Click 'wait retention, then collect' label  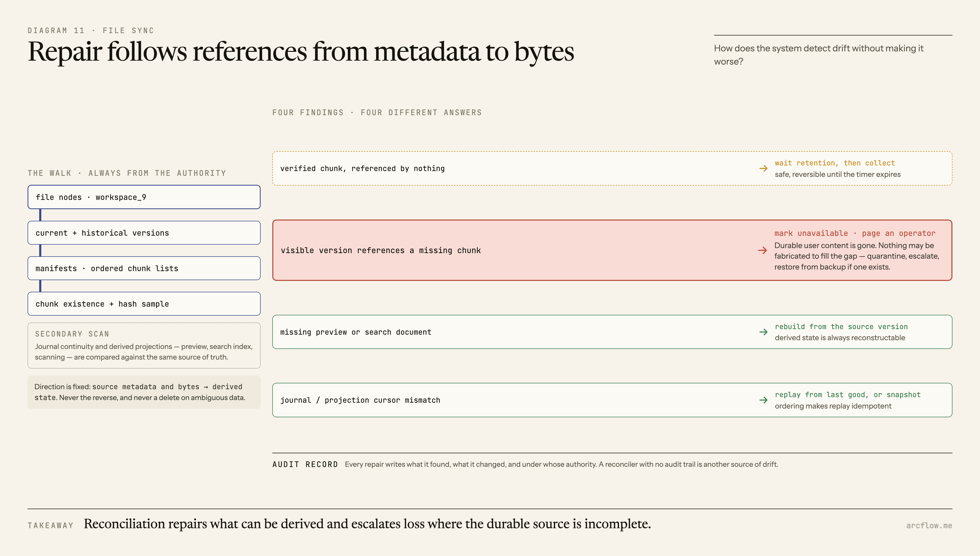835,163
